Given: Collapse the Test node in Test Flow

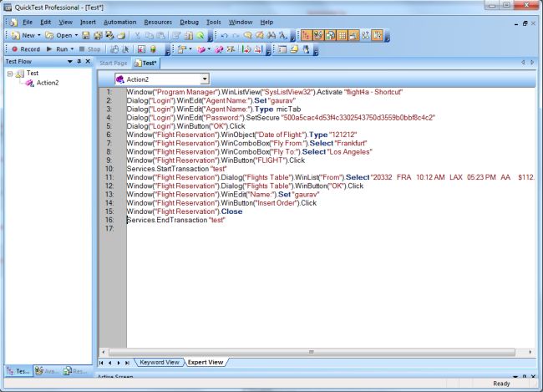Looking at the screenshot, I should (x=10, y=74).
